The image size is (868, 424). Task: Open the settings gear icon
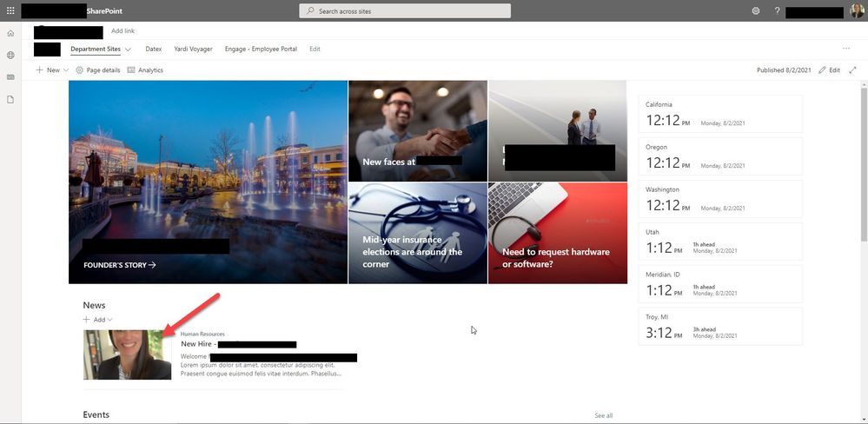tap(756, 10)
